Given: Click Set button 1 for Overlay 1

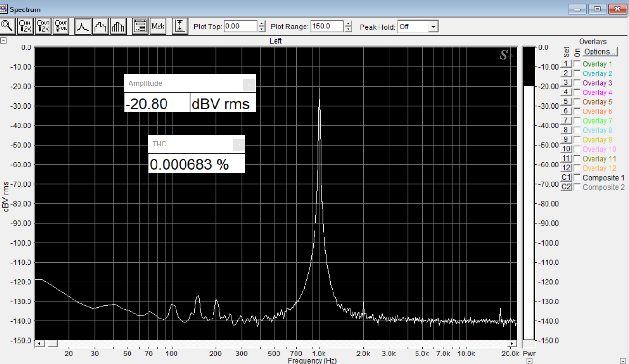Looking at the screenshot, I should pos(566,64).
